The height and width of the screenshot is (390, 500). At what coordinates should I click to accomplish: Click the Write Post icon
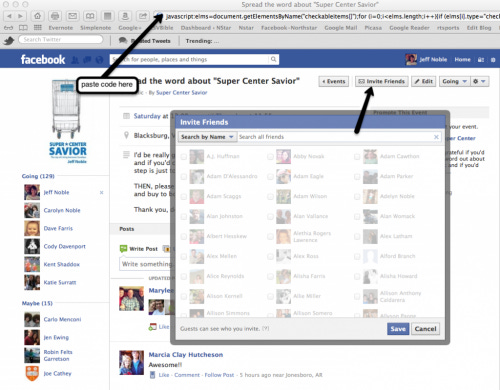pyautogui.click(x=123, y=249)
